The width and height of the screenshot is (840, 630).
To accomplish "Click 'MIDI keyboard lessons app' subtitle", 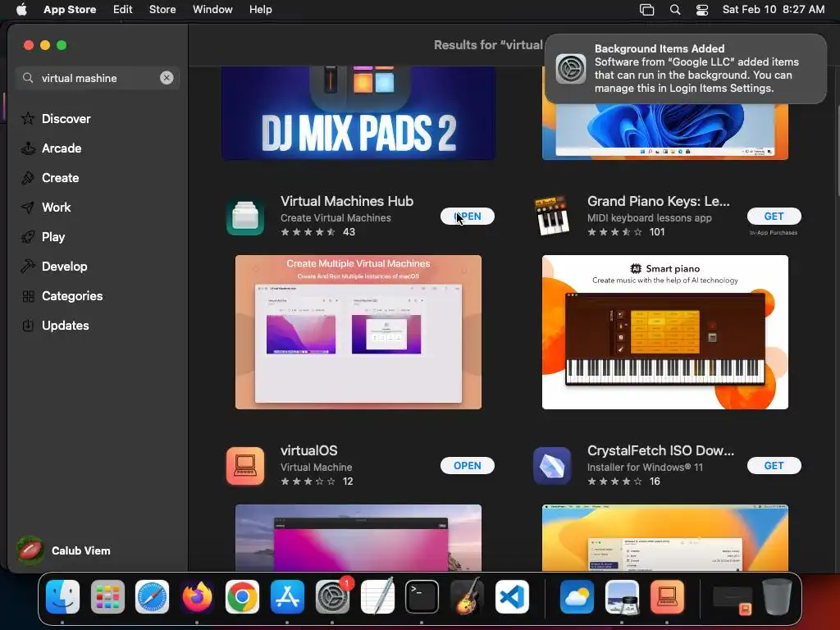I will pos(650,218).
